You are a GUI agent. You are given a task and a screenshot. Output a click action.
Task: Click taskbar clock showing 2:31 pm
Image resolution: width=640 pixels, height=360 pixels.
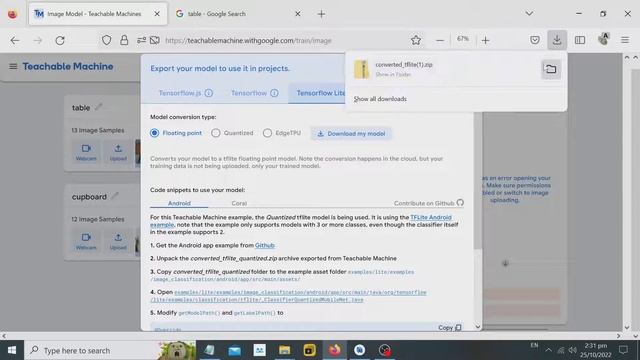[x=596, y=350]
